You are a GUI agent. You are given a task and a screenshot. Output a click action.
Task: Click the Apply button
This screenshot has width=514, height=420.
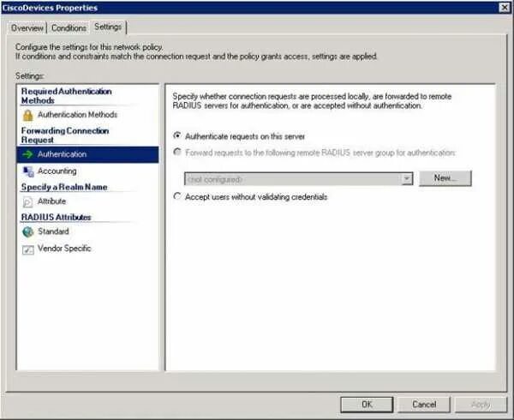481,405
